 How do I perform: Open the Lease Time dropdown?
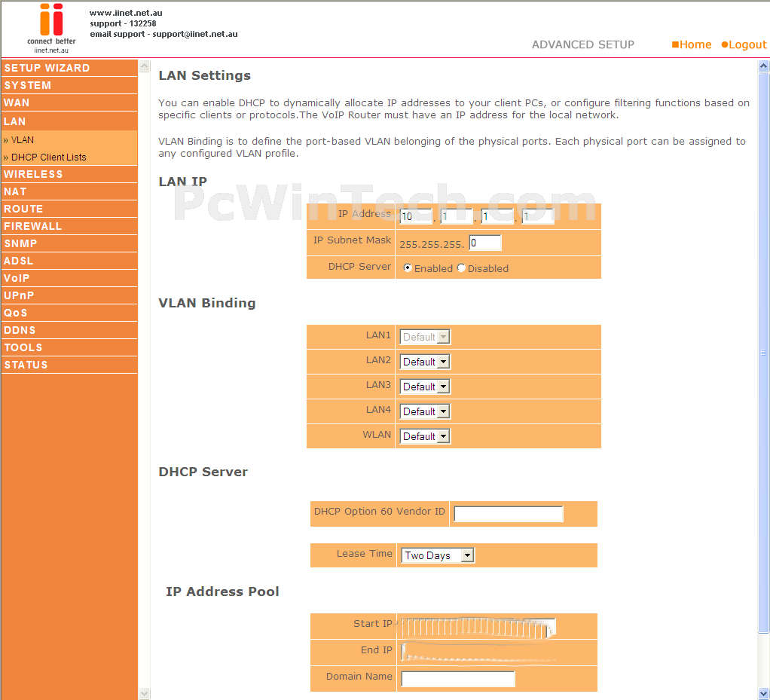(x=438, y=555)
